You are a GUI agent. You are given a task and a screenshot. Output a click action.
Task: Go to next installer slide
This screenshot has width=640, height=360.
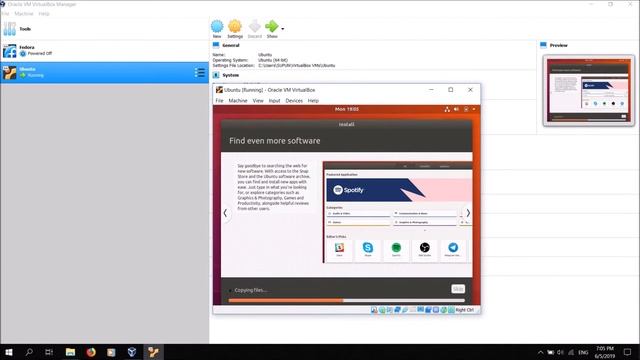468,213
